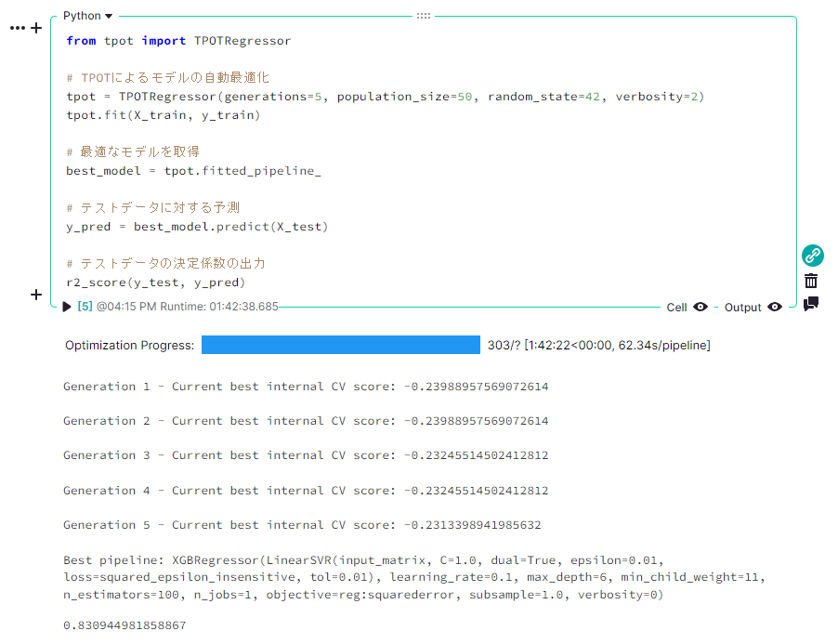Delete the cell using the trash icon

tap(811, 281)
